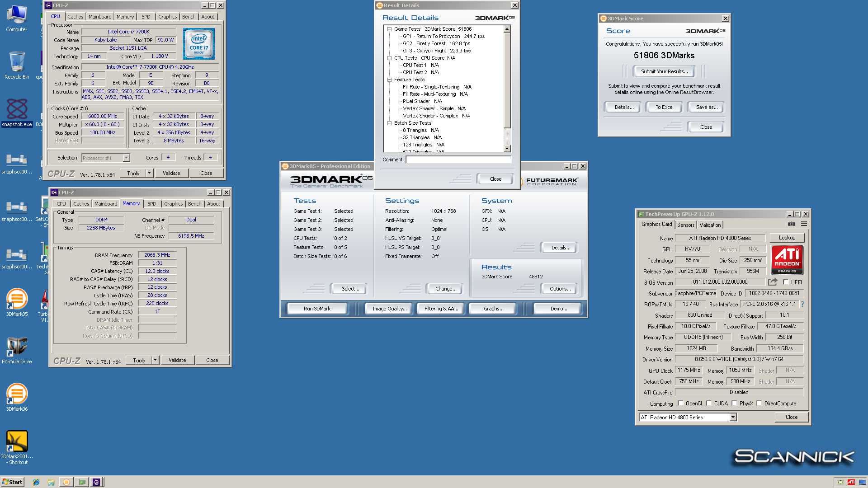Click the Bus Interface question mark icon
This screenshot has width=868, height=488.
point(803,304)
